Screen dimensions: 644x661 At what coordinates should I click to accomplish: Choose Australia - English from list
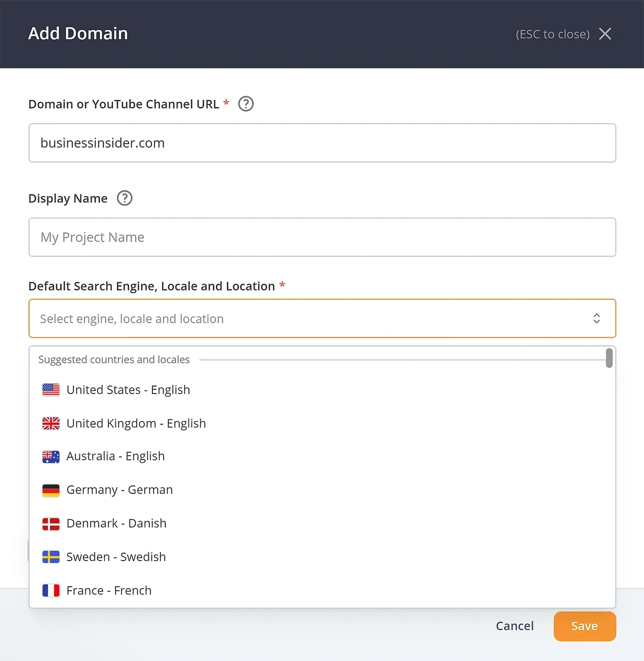pyautogui.click(x=322, y=456)
